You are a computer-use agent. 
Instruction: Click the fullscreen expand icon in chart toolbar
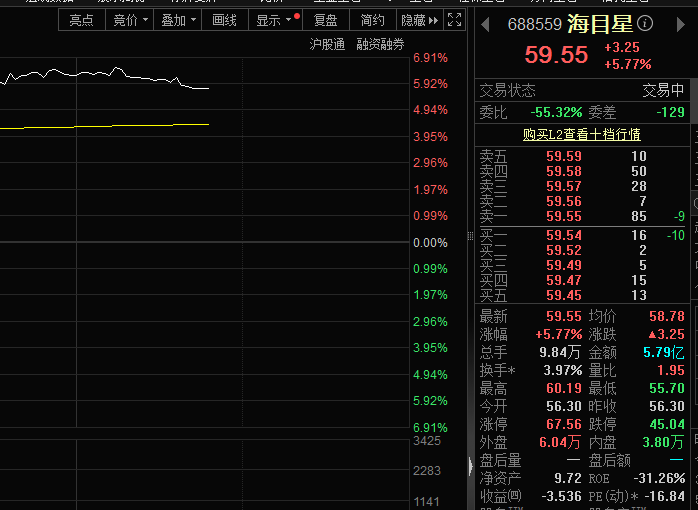pyautogui.click(x=454, y=20)
